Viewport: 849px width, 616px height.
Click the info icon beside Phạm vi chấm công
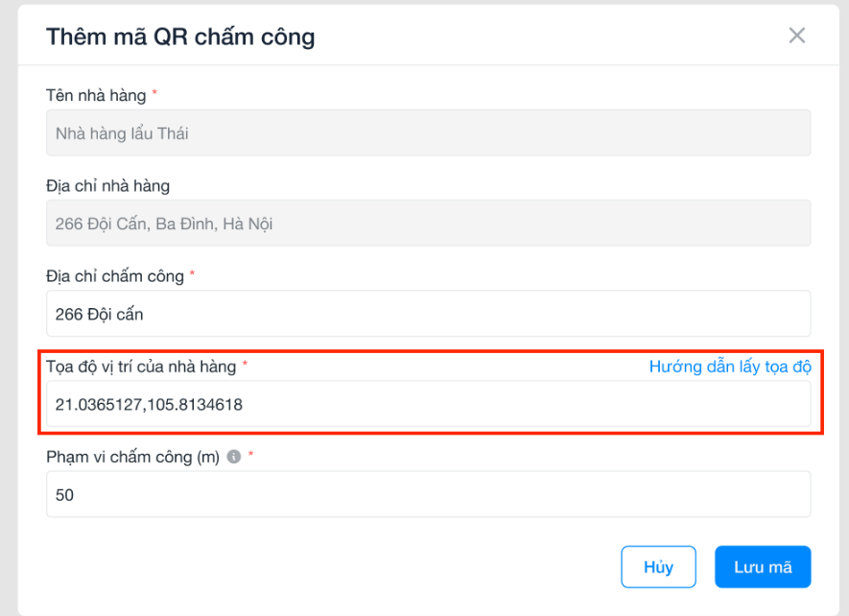coord(233,457)
